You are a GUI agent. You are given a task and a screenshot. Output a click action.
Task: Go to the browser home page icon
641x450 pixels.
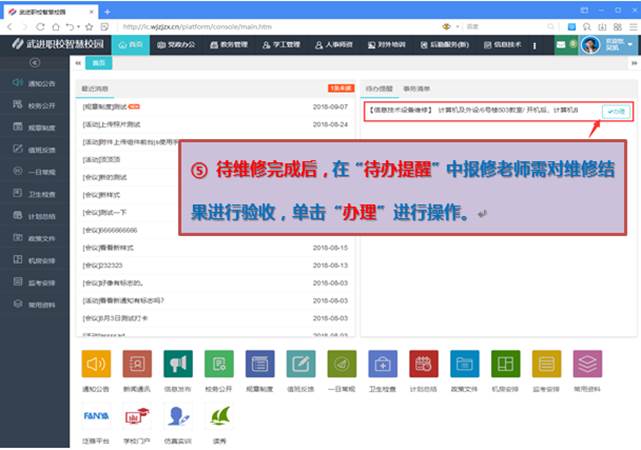click(56, 27)
